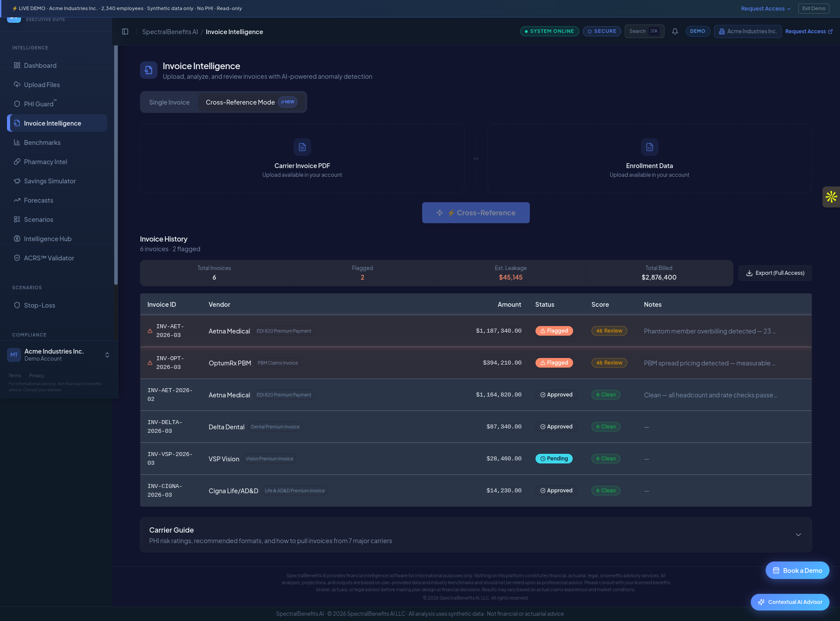Click the Enrollment Data spreadsheet icon
Viewport: 840px width, 621px height.
tap(650, 147)
